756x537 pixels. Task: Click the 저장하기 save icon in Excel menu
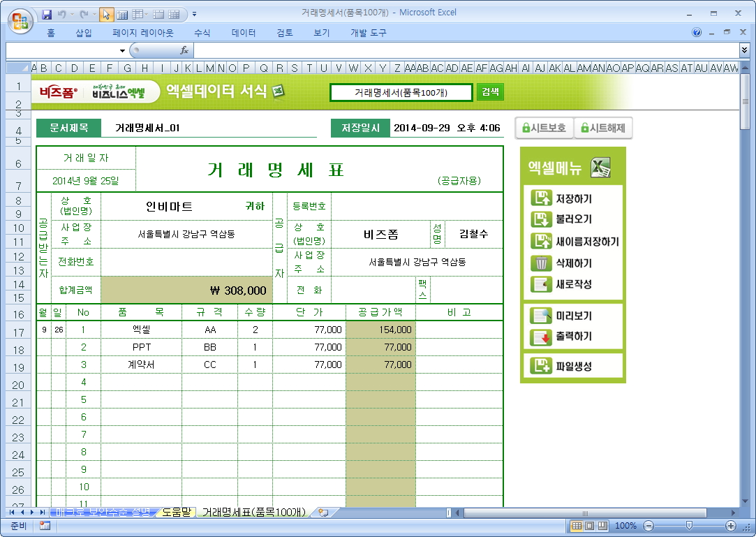point(541,198)
